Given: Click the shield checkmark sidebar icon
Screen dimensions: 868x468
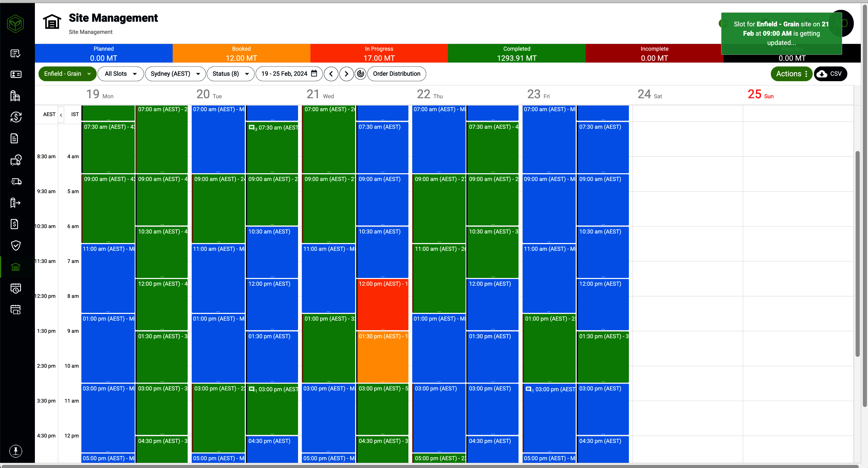Looking at the screenshot, I should [16, 245].
